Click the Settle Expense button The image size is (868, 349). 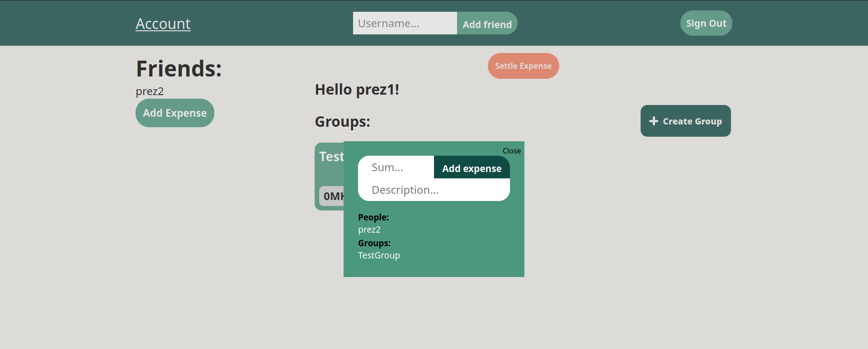523,66
